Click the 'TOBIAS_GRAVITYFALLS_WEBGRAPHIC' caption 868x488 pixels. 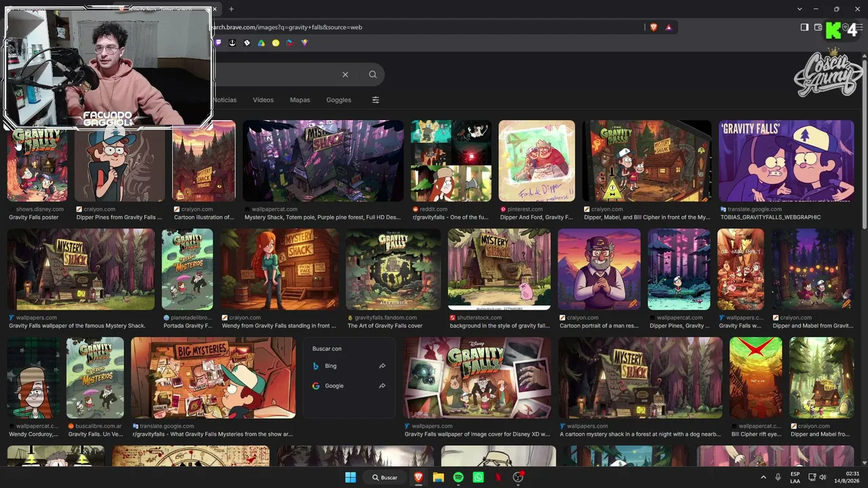(x=771, y=218)
